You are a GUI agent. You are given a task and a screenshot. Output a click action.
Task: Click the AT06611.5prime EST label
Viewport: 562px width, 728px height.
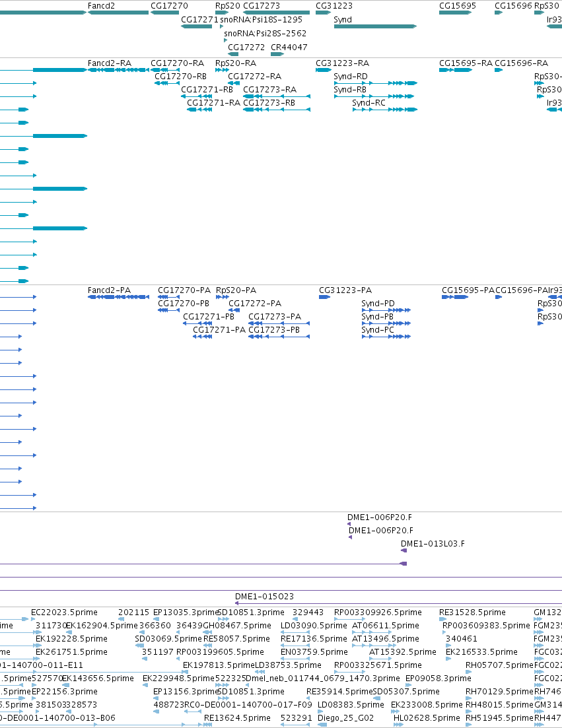click(386, 626)
